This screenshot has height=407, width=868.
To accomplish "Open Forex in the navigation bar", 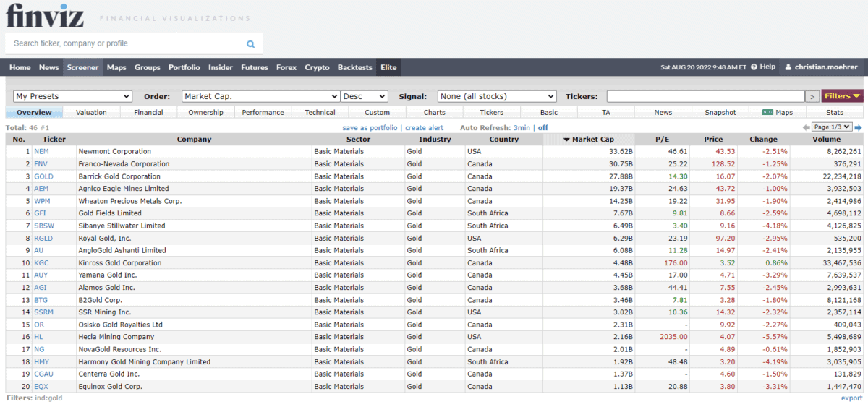I will click(286, 67).
